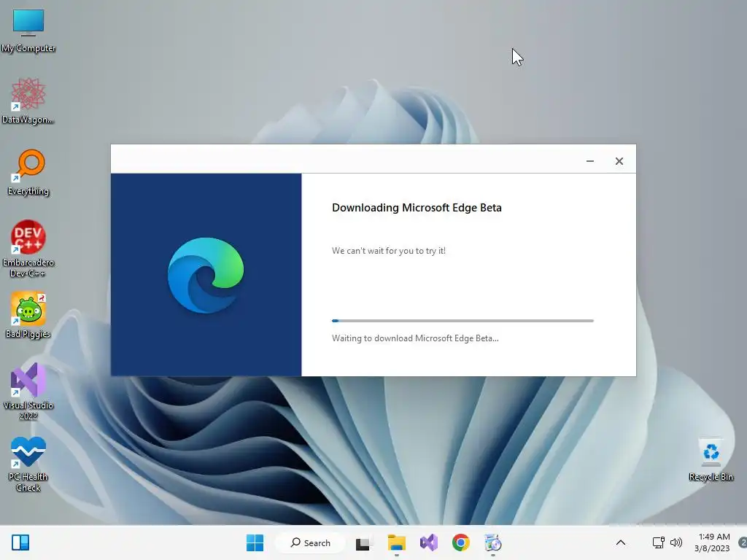Open File Explorer from the taskbar
The height and width of the screenshot is (560, 747).
[396, 542]
